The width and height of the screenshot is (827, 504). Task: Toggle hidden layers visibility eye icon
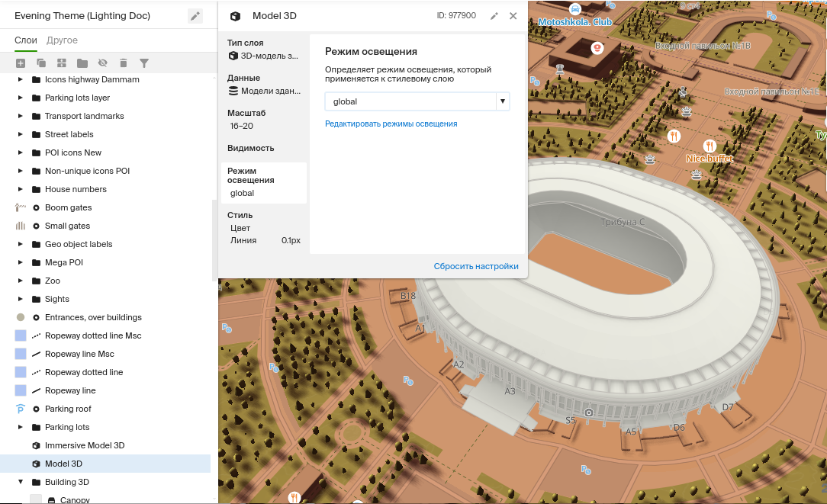103,63
